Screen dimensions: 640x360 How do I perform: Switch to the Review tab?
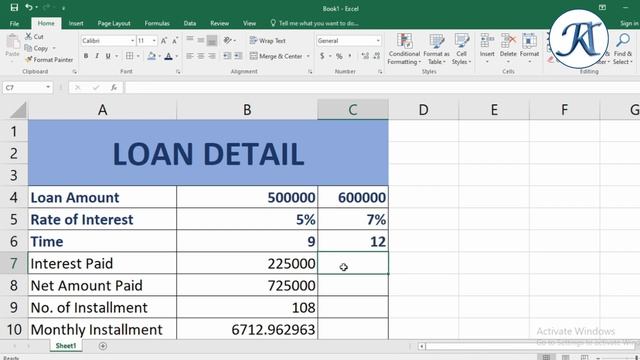point(220,23)
